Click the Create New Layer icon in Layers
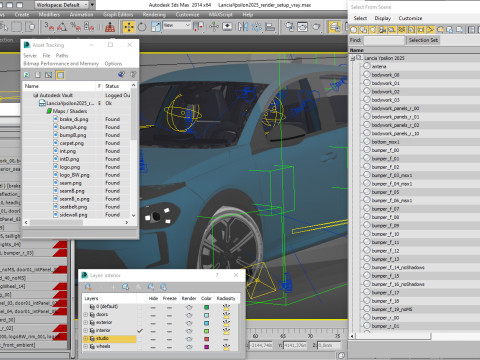Image resolution: width=480 pixels, height=360 pixels. pos(88,287)
